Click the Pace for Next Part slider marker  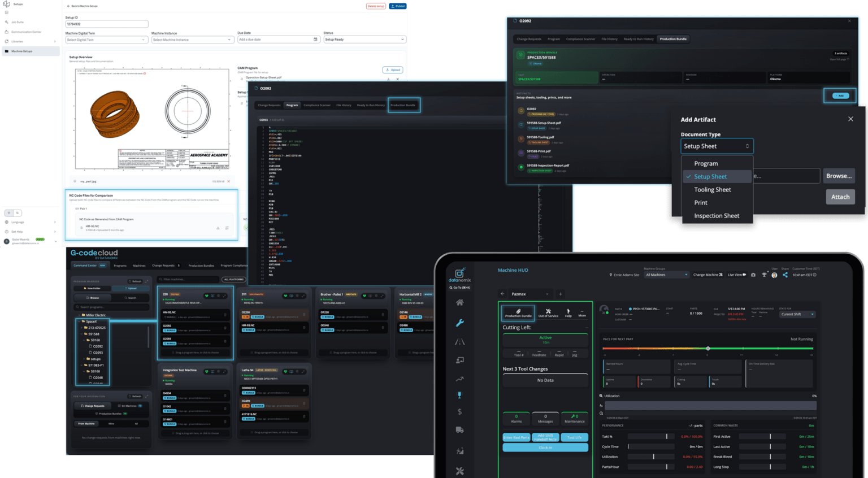coord(708,349)
